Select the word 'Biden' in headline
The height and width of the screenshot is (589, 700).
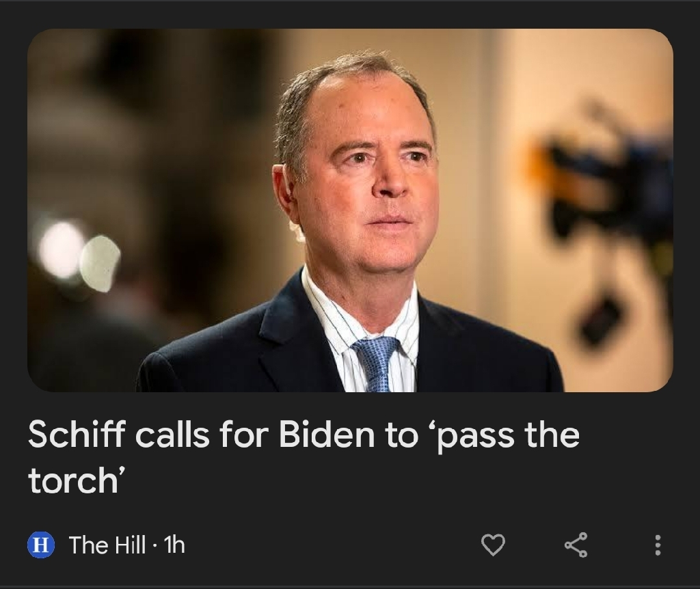click(x=327, y=435)
